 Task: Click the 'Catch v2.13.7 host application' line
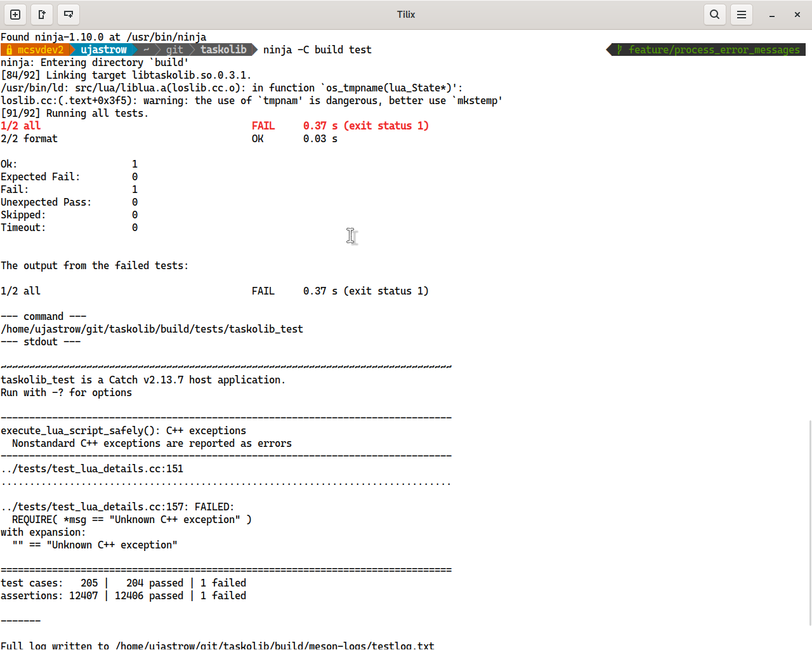143,380
